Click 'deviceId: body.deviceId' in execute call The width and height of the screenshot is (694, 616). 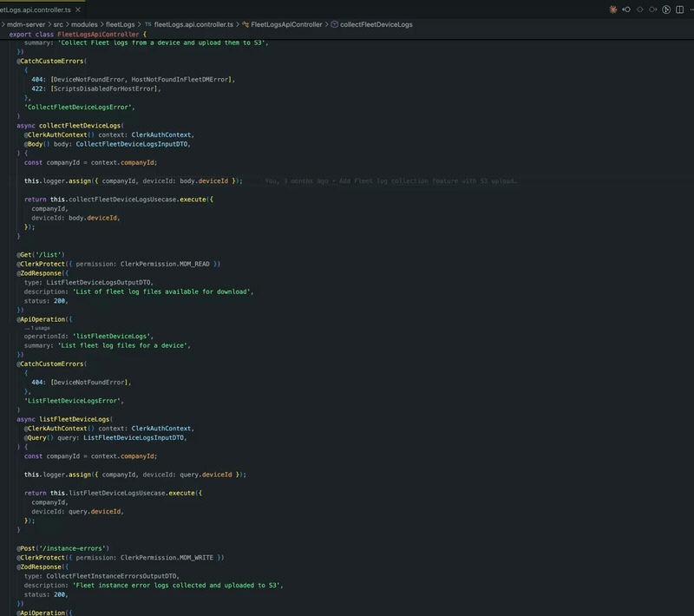pos(75,218)
